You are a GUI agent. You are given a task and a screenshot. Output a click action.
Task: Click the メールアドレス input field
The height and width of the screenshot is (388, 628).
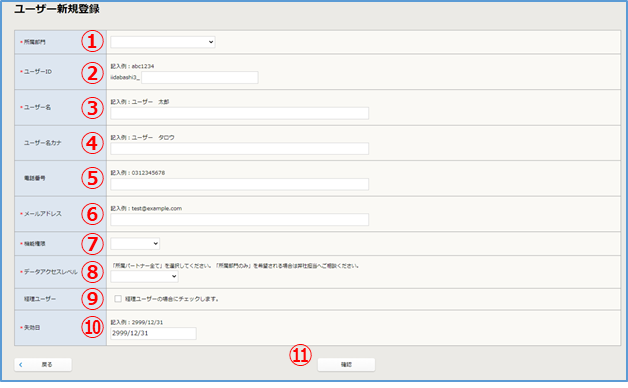[240, 219]
